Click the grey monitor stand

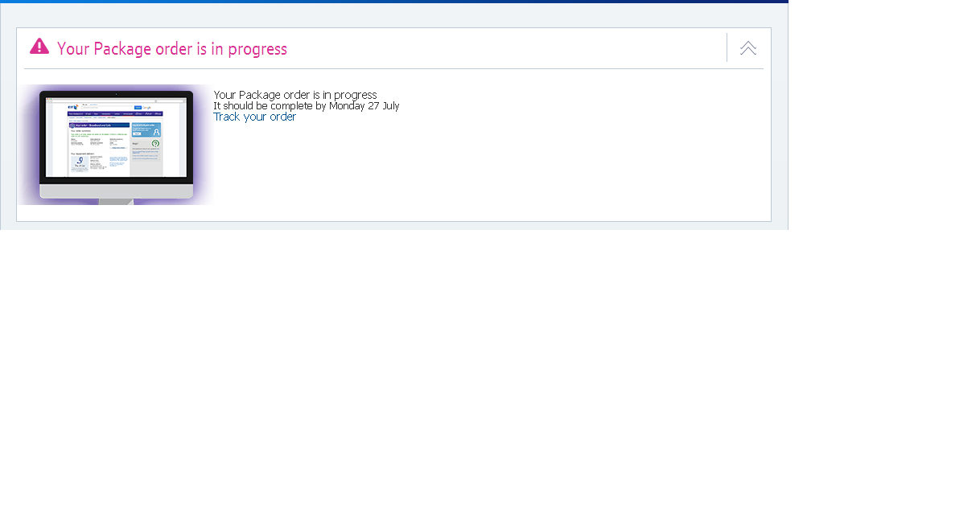[116, 201]
